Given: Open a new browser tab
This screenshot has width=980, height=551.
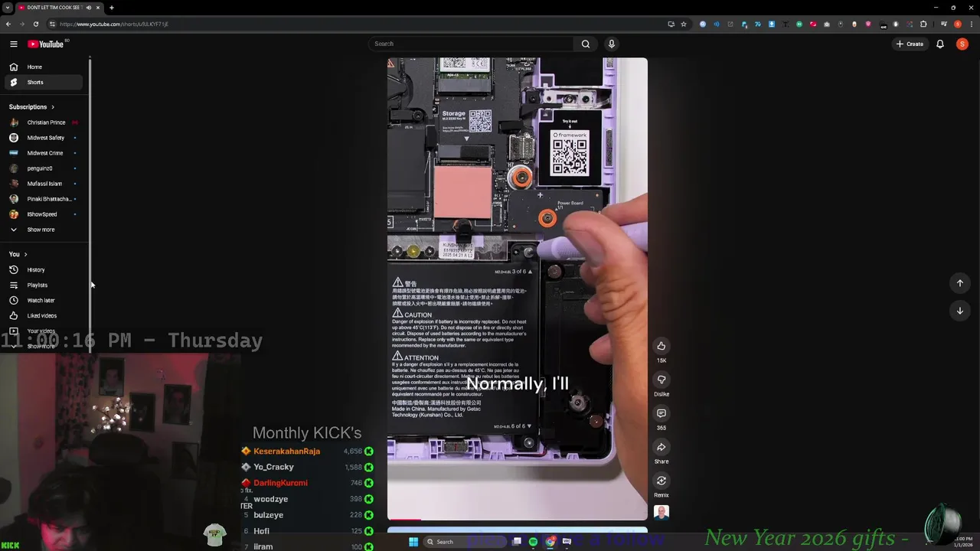Looking at the screenshot, I should [x=111, y=8].
